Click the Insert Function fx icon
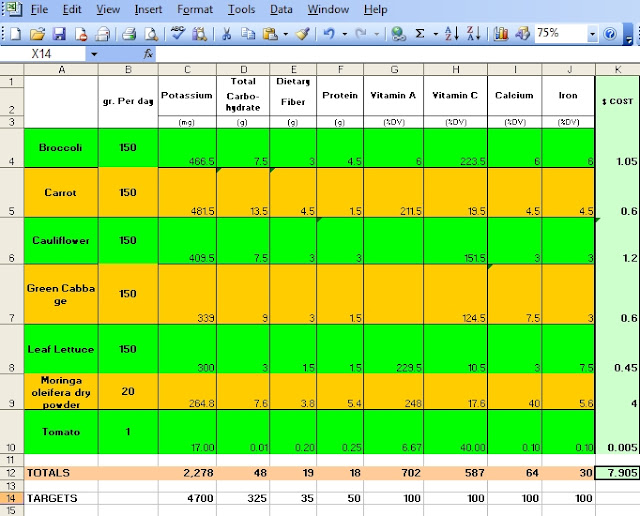 click(x=148, y=54)
